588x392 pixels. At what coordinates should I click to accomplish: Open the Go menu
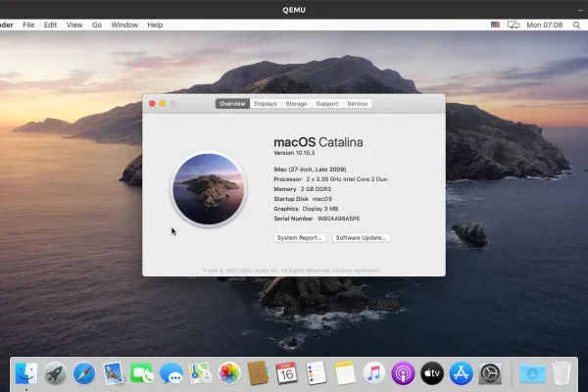(97, 24)
